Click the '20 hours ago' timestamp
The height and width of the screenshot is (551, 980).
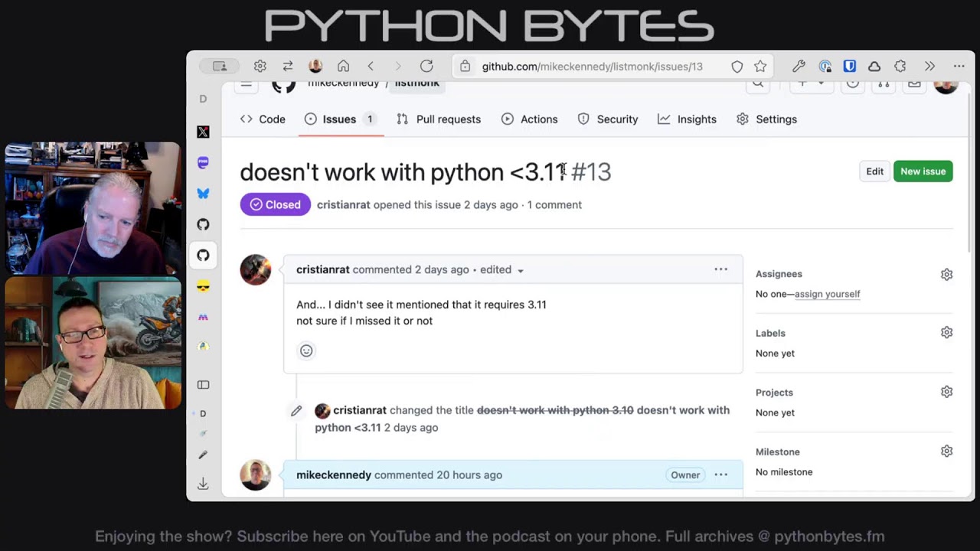point(469,474)
